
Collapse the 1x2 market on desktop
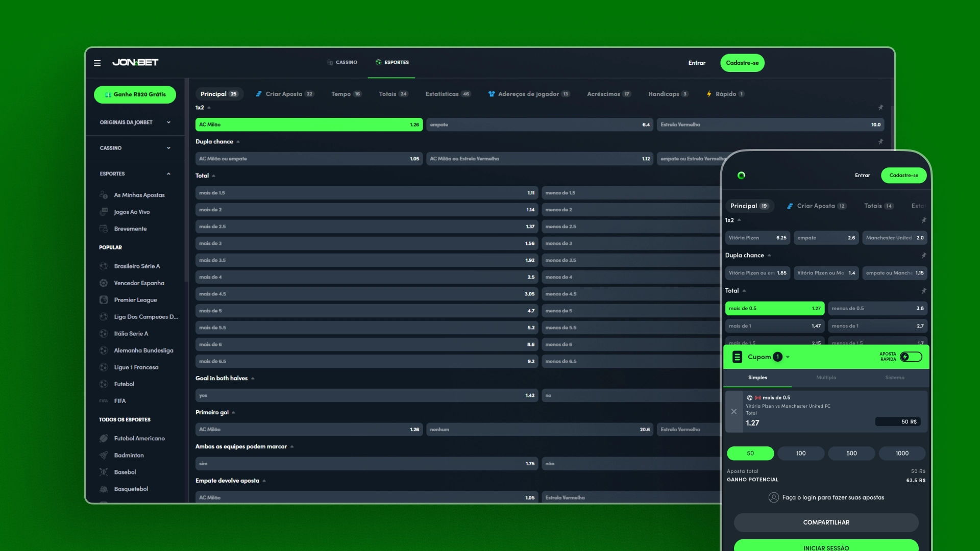click(209, 108)
